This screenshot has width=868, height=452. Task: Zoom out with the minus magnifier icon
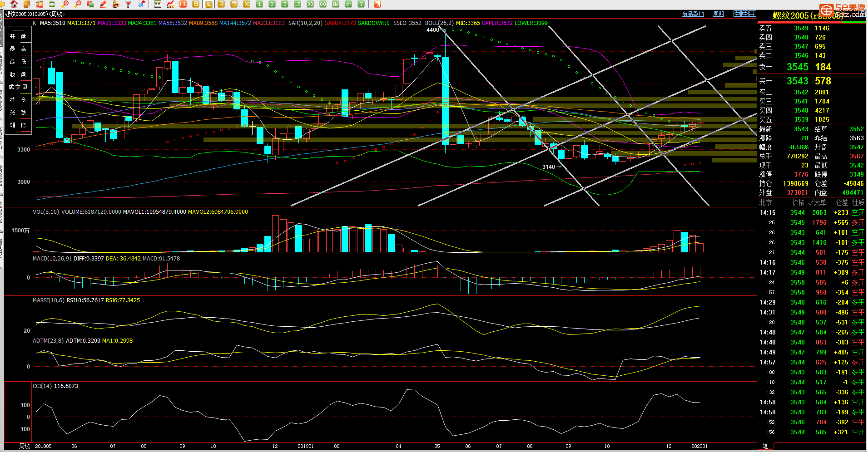[x=78, y=4]
